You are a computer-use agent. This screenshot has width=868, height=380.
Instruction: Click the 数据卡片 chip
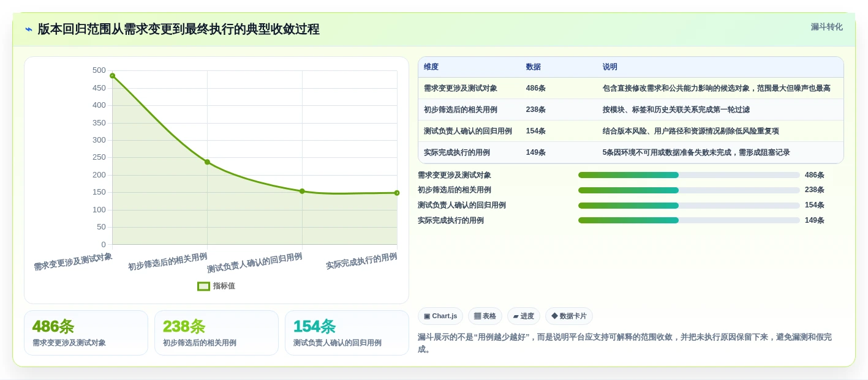click(x=569, y=316)
